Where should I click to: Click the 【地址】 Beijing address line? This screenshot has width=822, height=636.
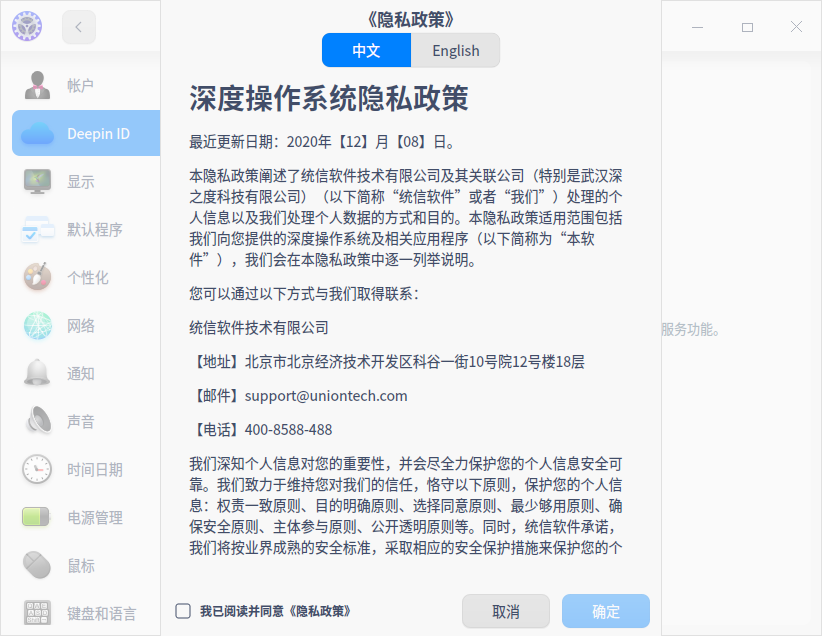point(387,362)
